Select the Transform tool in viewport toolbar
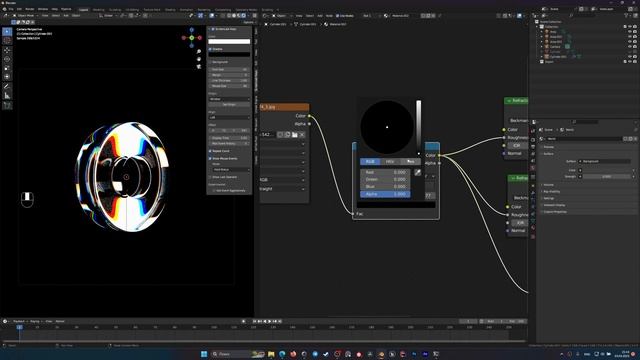The width and height of the screenshot is (640, 360). (7, 77)
